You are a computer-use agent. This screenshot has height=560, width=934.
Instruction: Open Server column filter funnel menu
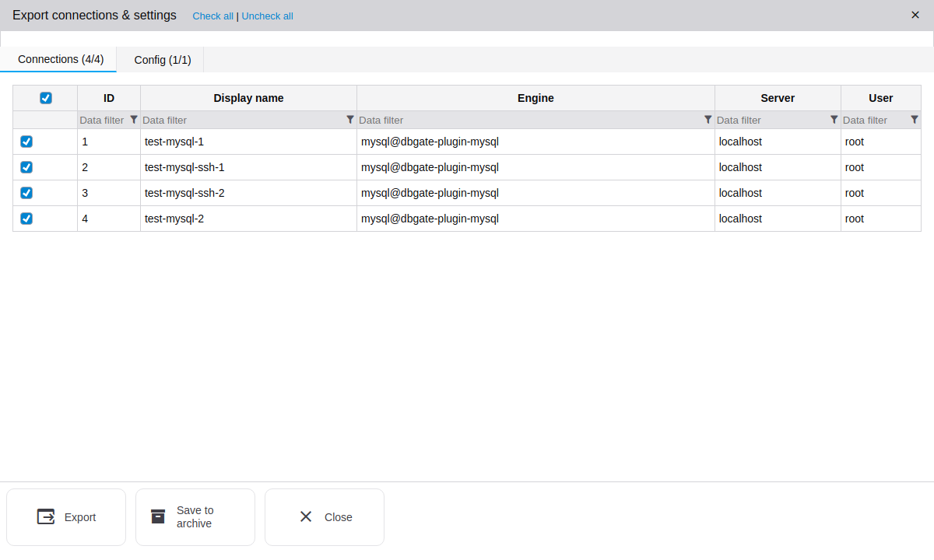[x=834, y=120]
